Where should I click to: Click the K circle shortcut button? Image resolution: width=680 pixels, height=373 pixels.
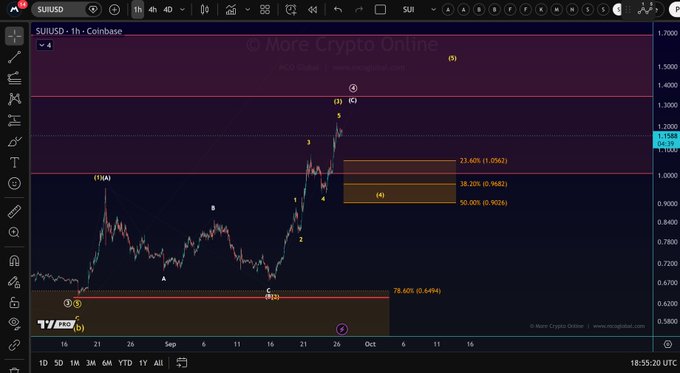[541, 9]
